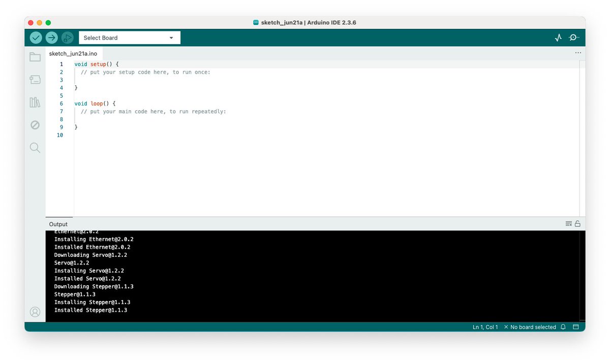Click 'Installing Ethernet@2.0.2' output line
610x364 pixels.
point(94,239)
